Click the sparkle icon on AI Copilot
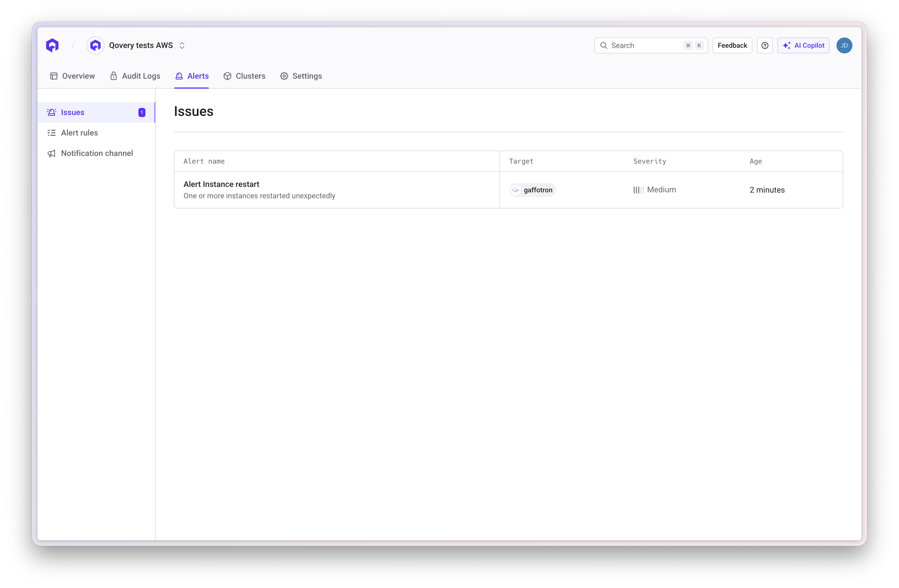Screen dimensions: 899x588 pos(787,45)
